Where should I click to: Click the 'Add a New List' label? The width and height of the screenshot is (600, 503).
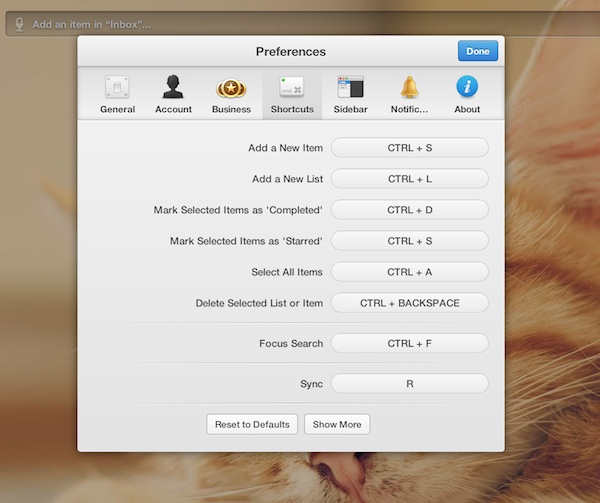pos(287,179)
